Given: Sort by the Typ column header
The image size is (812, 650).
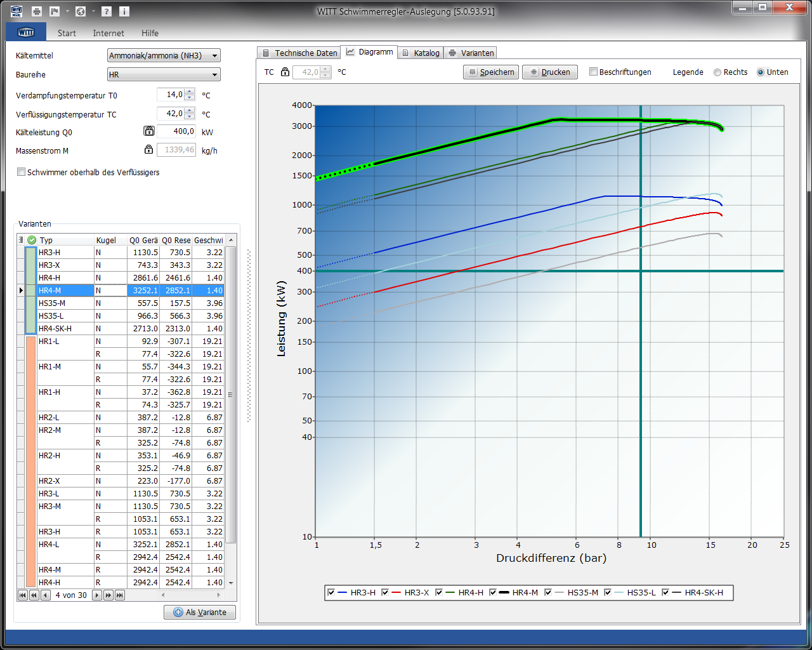Looking at the screenshot, I should 66,240.
